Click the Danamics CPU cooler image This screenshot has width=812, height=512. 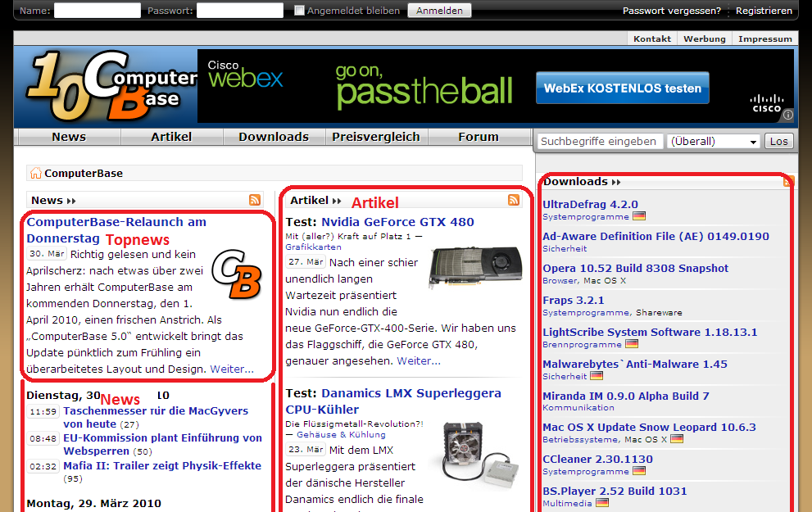pos(480,455)
